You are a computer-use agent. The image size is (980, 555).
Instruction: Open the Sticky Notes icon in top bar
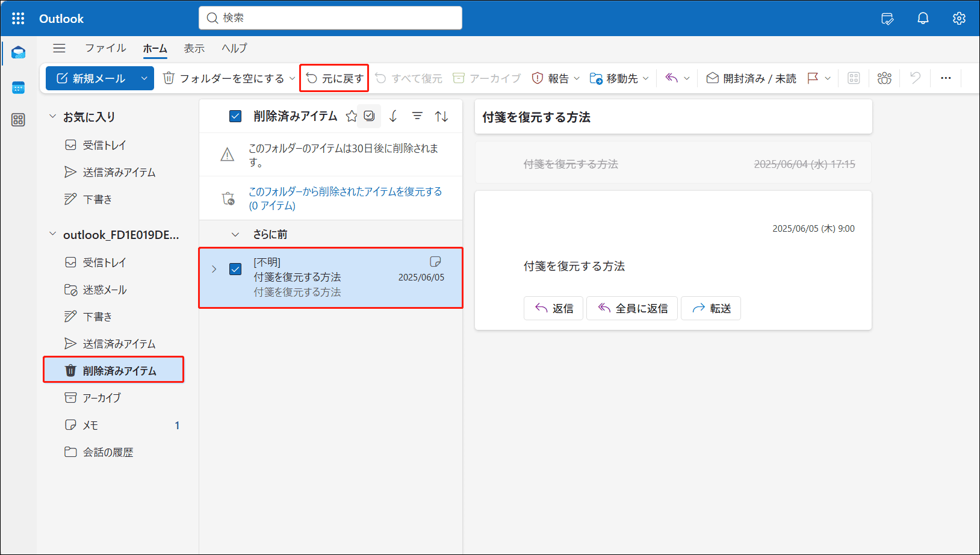[887, 18]
